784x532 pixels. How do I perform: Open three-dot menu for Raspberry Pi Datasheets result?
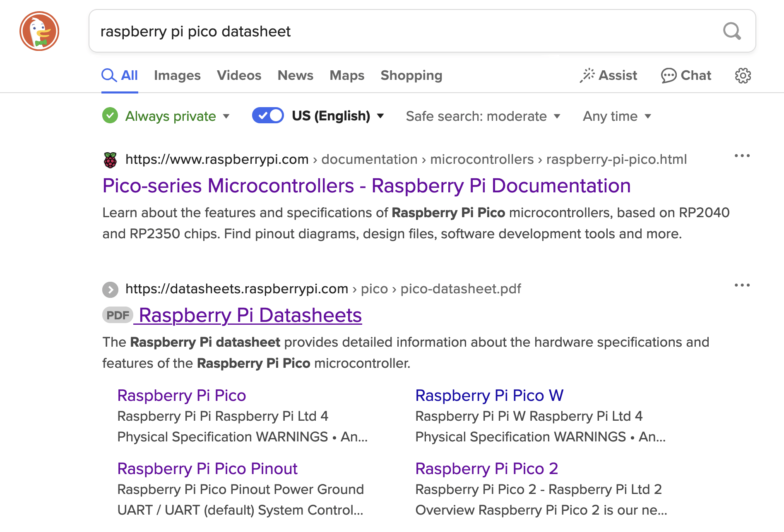click(x=742, y=285)
